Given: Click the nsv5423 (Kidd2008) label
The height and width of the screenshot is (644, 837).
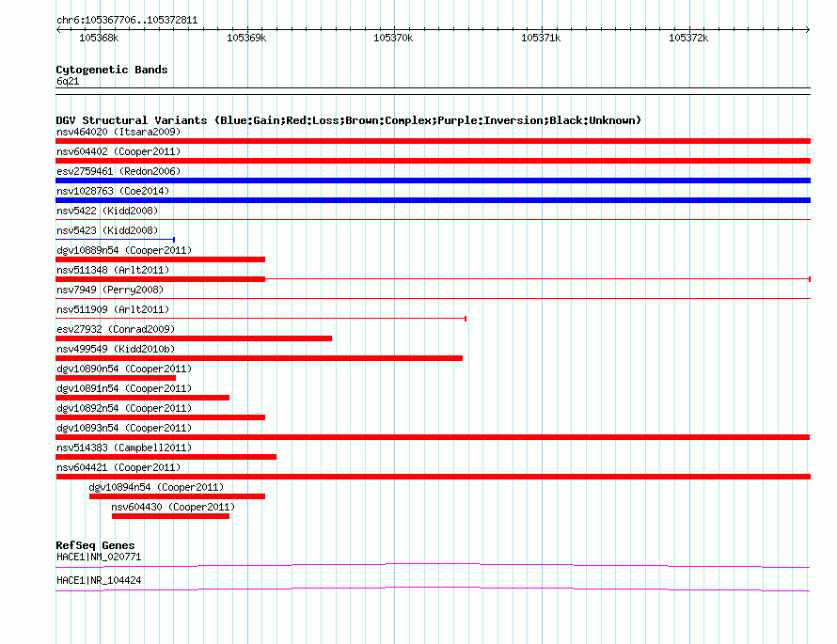Looking at the screenshot, I should click(107, 230).
